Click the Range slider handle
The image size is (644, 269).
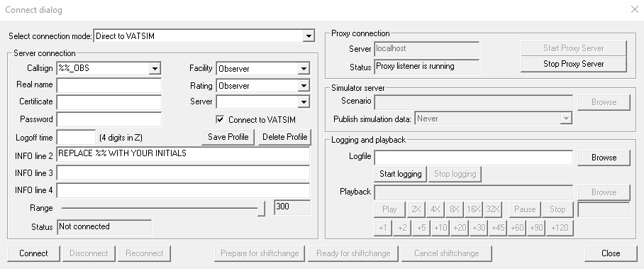(x=261, y=208)
